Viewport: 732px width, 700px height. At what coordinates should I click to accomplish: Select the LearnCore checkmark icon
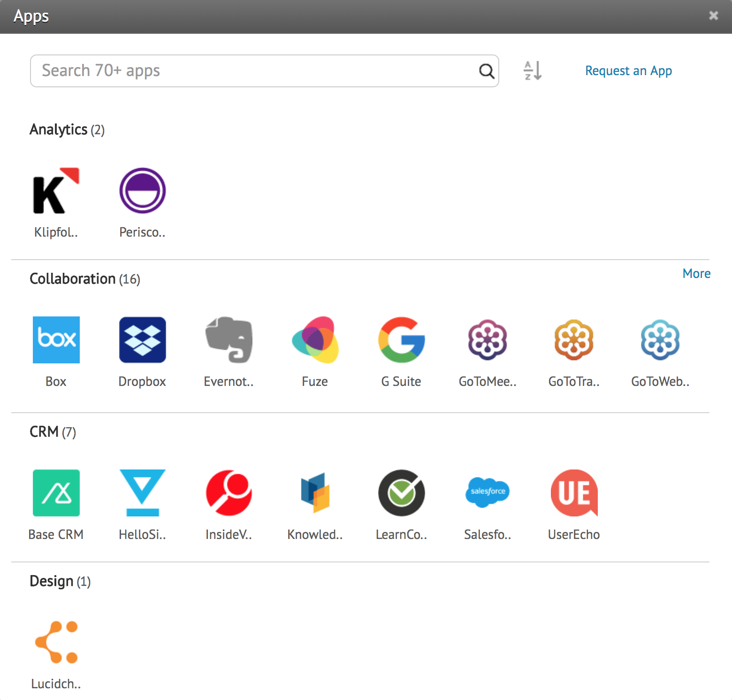[x=402, y=493]
